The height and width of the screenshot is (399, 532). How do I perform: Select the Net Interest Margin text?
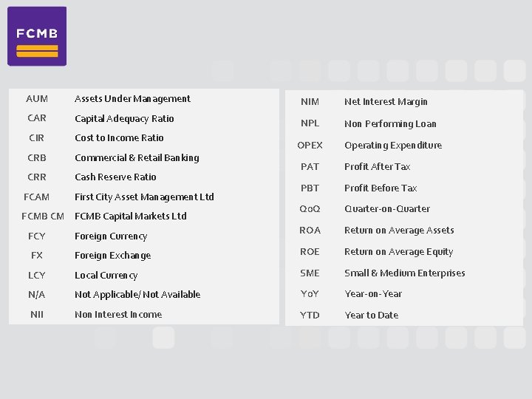point(386,102)
